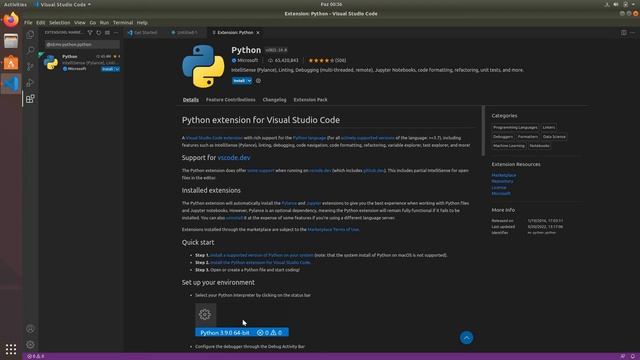Open the License resource link
Viewport: 640px width, 360px height.
tap(499, 187)
